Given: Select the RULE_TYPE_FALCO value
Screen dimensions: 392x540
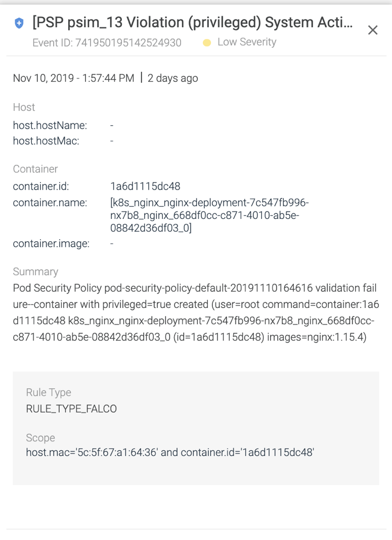Looking at the screenshot, I should point(72,409).
